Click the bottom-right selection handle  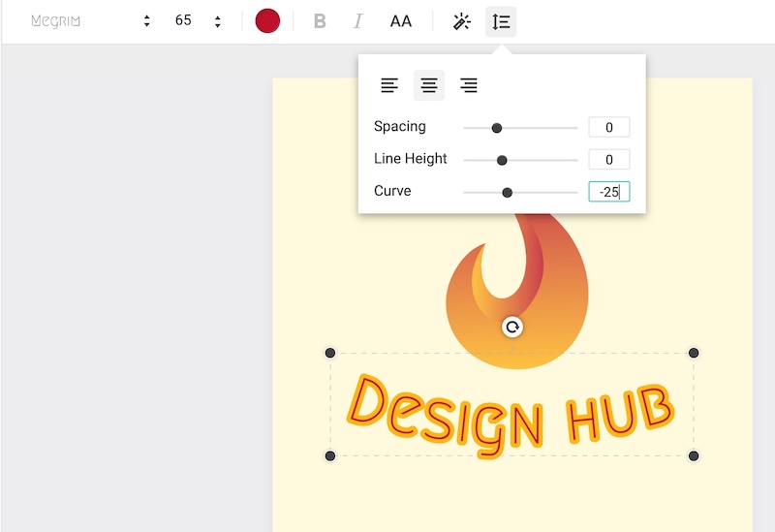(x=694, y=455)
